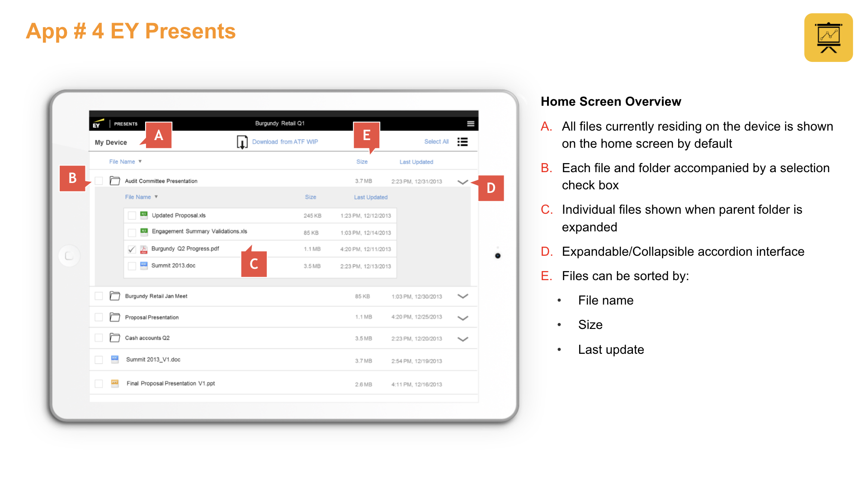This screenshot has width=868, height=488.
Task: Sort by the top Last Updated column
Action: point(416,162)
